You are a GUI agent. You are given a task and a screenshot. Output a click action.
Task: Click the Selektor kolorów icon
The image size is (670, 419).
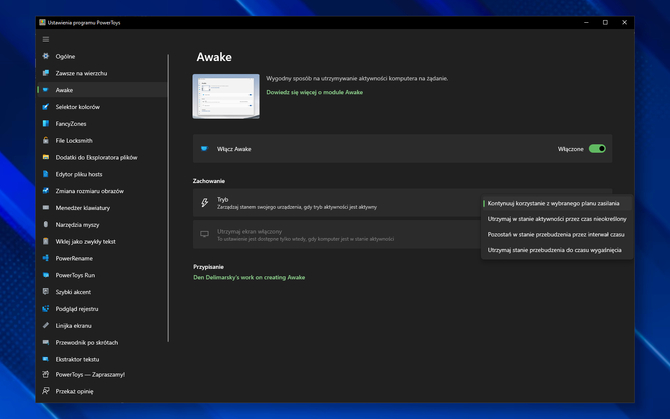pos(46,107)
